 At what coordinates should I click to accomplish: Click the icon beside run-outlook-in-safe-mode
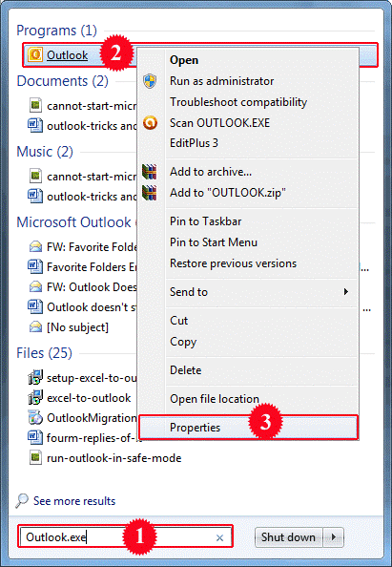[x=35, y=458]
